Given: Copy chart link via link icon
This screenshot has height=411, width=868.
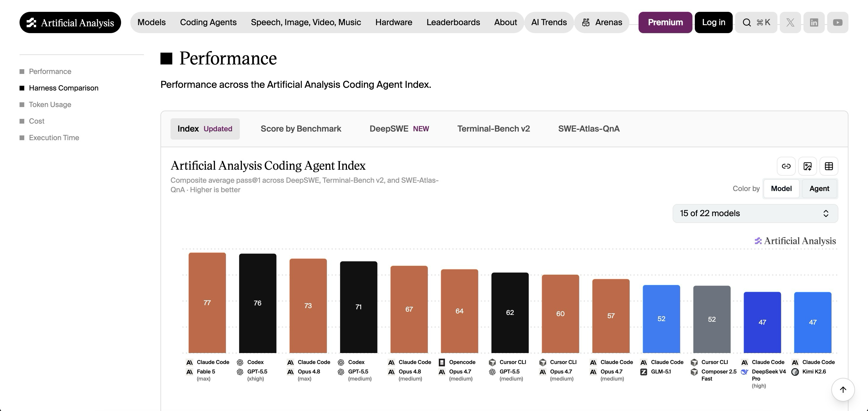Looking at the screenshot, I should click(786, 166).
